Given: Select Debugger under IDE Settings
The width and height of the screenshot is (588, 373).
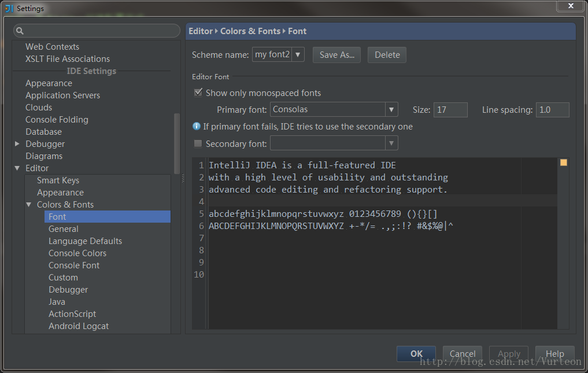Looking at the screenshot, I should tap(45, 144).
